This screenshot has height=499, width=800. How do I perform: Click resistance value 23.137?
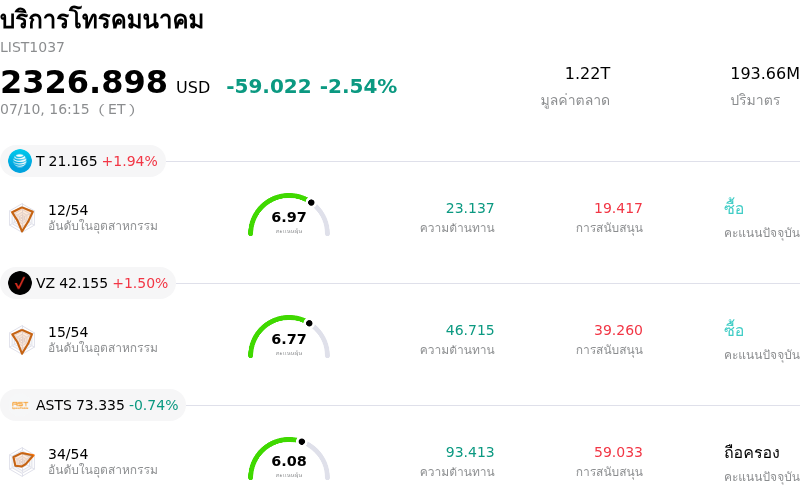tap(470, 208)
